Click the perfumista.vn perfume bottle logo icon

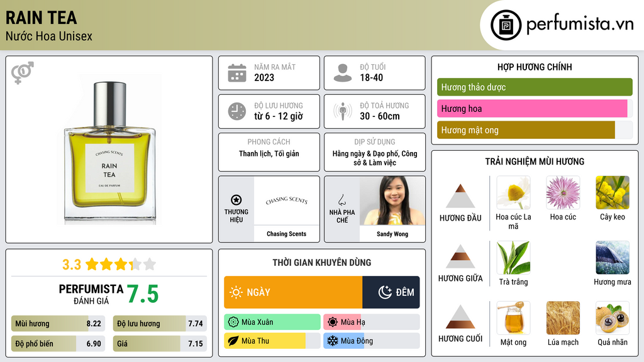(x=506, y=25)
